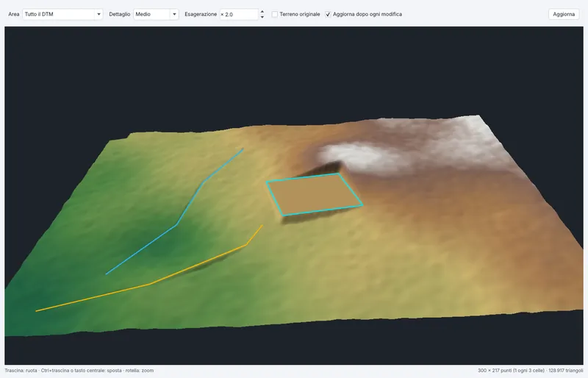This screenshot has width=588, height=378.
Task: Click the 'Dettaglio' label
Action: [x=120, y=14]
